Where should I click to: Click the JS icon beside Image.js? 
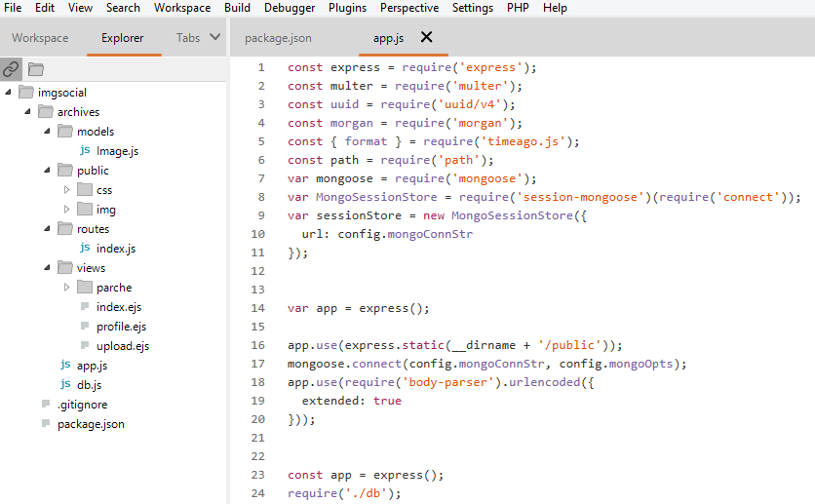pos(85,150)
